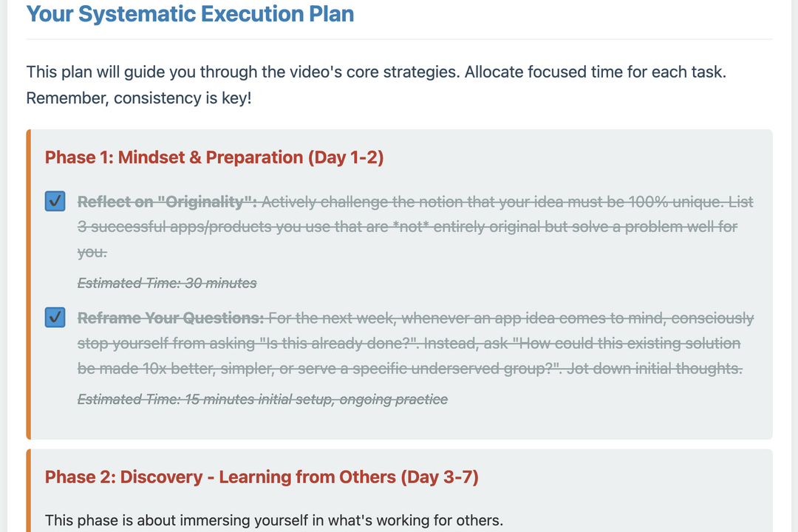Click 'This phase is about immersing yourself' sentence
This screenshot has height=532, width=798.
[x=273, y=520]
